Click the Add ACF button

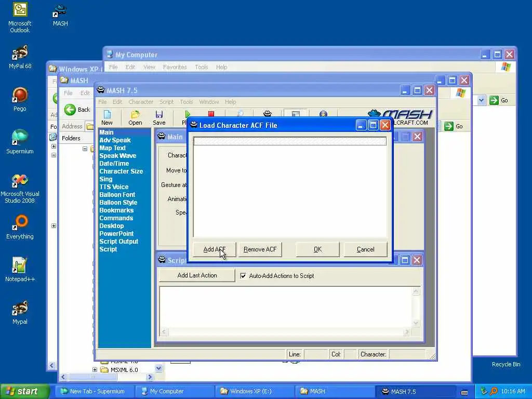tap(214, 249)
